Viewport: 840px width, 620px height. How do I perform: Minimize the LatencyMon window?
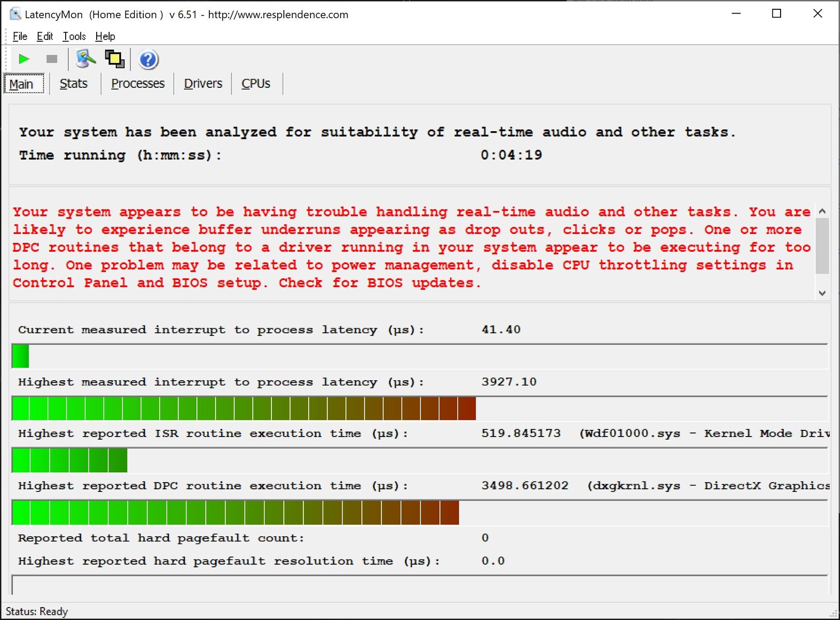[737, 14]
